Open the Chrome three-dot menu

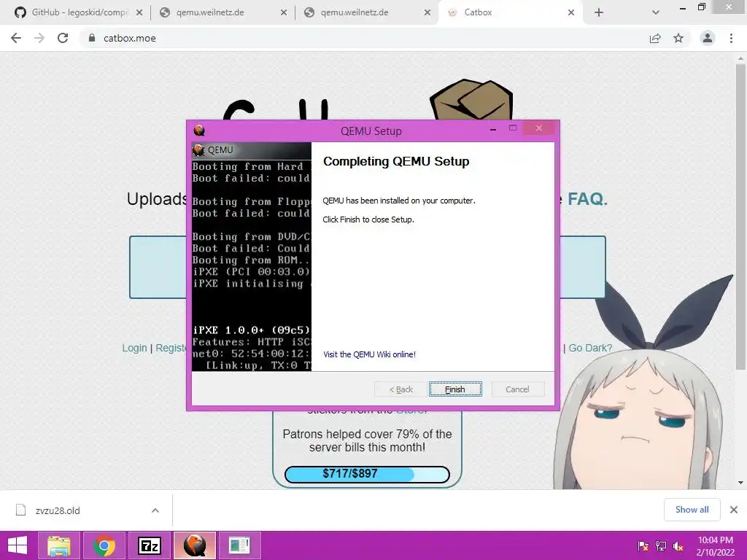731,38
